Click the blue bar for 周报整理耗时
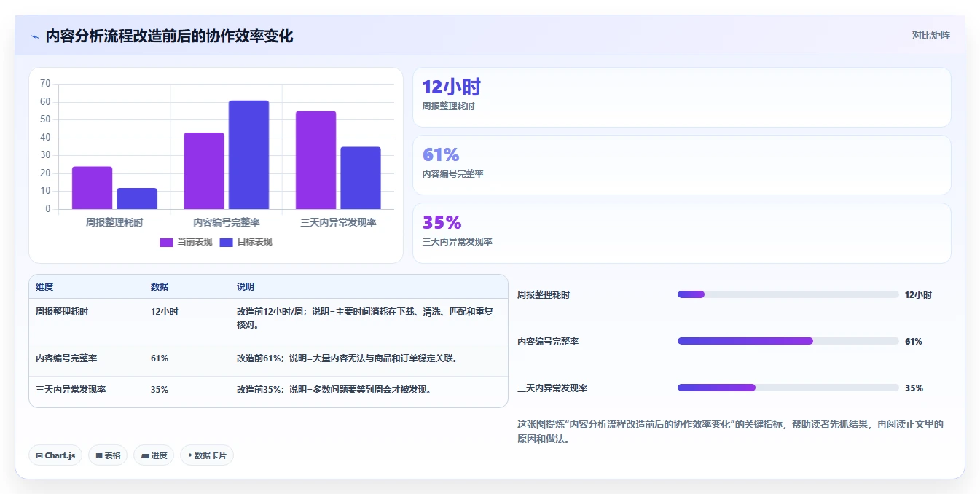 (137, 199)
